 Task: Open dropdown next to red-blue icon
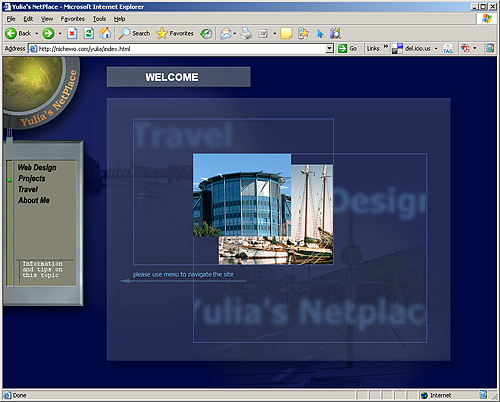tap(475, 49)
